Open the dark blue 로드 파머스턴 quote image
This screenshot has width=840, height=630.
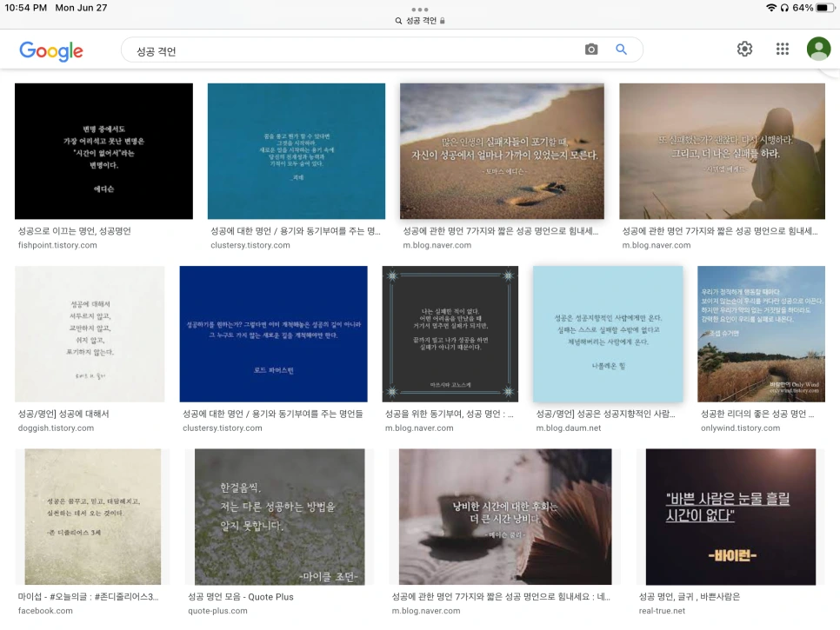pos(273,334)
